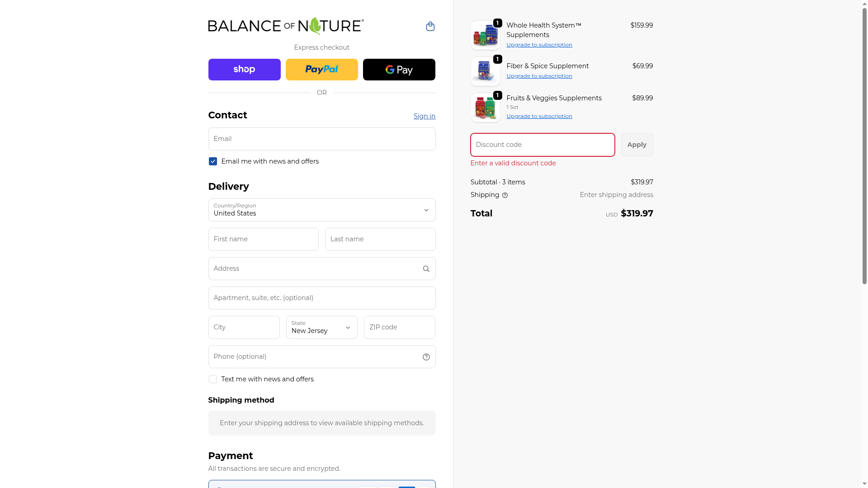Upgrade Whole Health System to subscription

coord(539,45)
